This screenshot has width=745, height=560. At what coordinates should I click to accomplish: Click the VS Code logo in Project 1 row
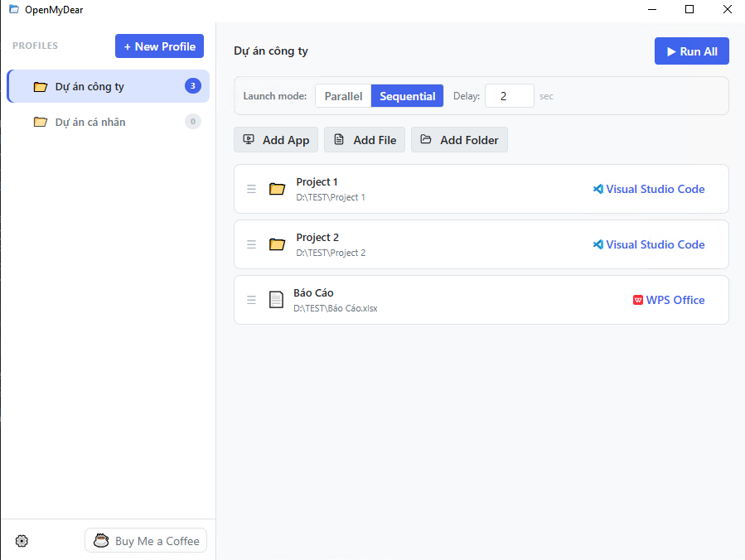point(598,189)
